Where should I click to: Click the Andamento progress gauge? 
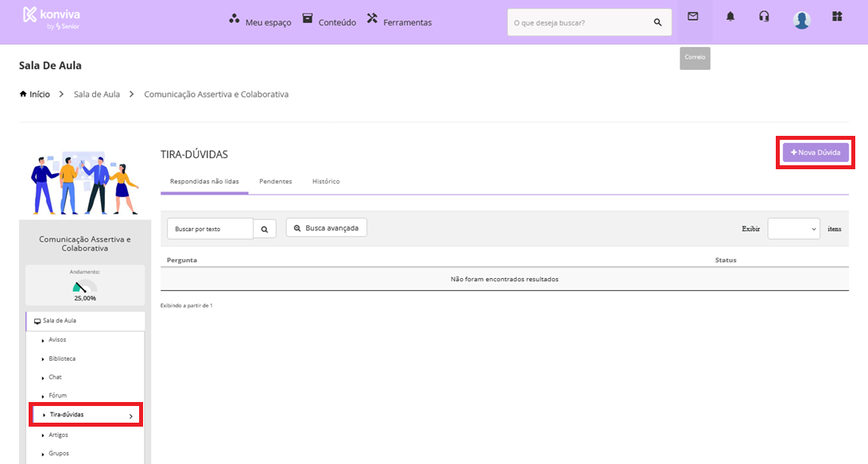click(x=84, y=287)
